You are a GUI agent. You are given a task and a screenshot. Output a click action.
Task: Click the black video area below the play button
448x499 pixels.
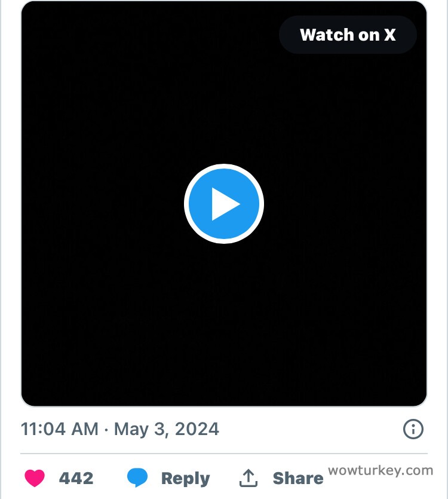(x=224, y=323)
